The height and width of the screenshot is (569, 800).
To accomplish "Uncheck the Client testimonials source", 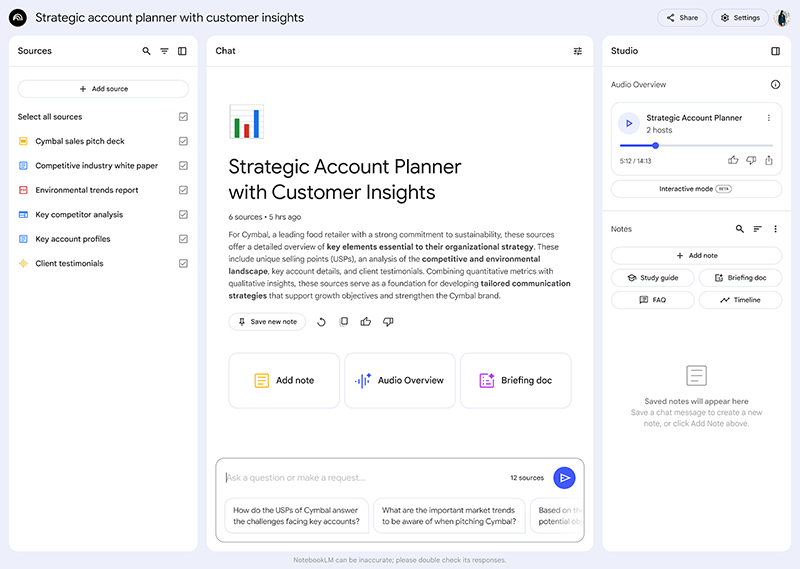I will [183, 264].
